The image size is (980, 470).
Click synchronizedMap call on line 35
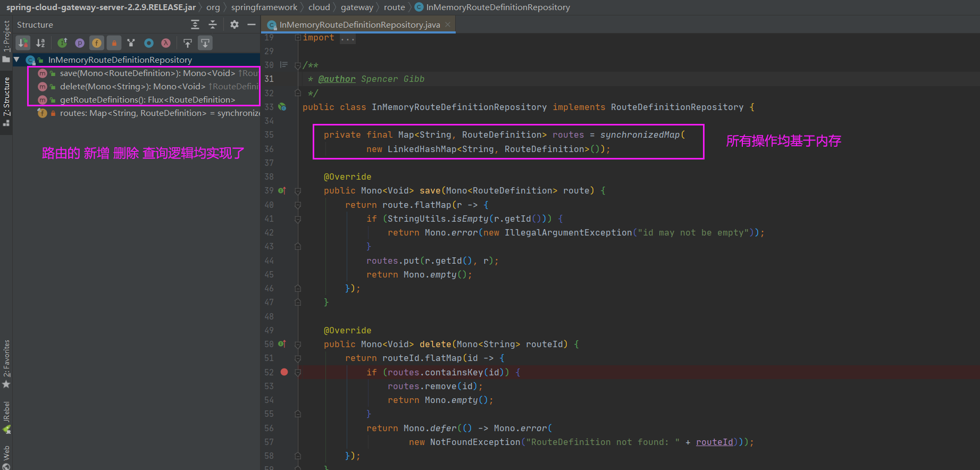pyautogui.click(x=640, y=135)
